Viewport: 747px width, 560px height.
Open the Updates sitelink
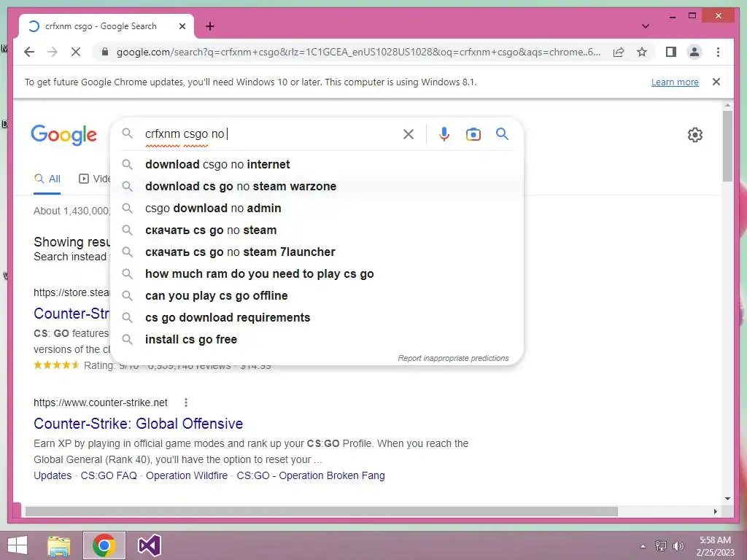53,475
